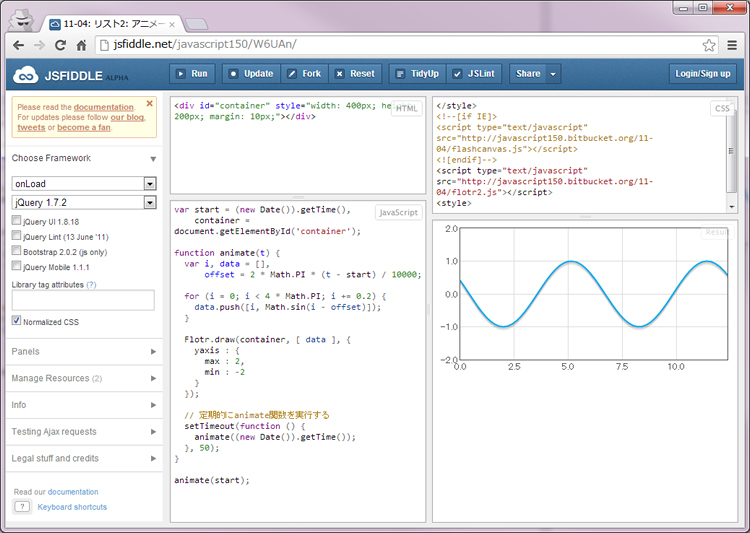Screen dimensions: 750x533
Task: Click the 'function animate(t) {' line
Action: [227, 253]
